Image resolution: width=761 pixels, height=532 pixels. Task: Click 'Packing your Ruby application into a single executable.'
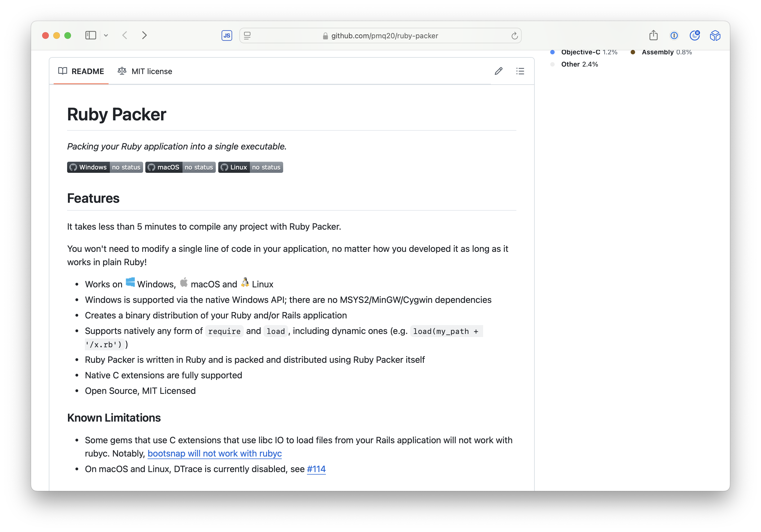177,146
